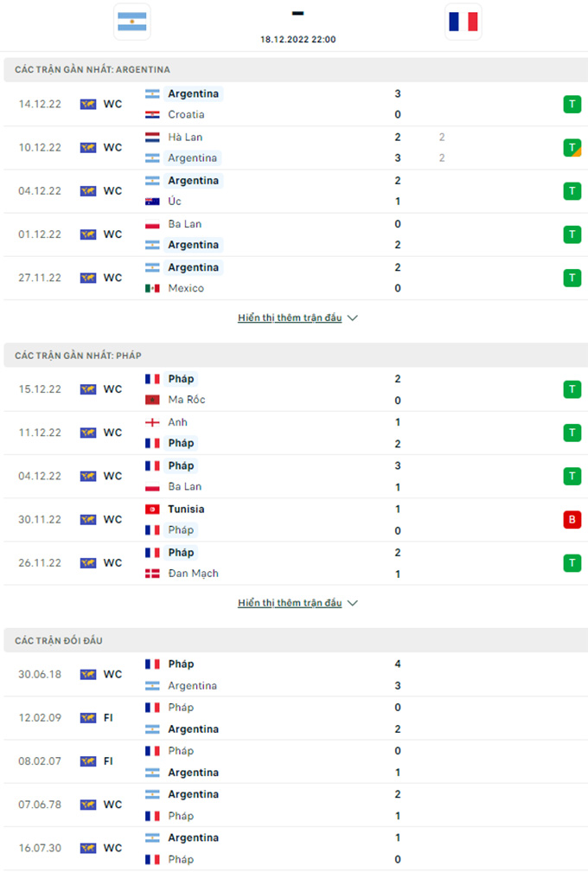Click the chevron beside the first 'Hiển thị thêm trận đấu'
Screen dimensions: 588x879
[352, 318]
